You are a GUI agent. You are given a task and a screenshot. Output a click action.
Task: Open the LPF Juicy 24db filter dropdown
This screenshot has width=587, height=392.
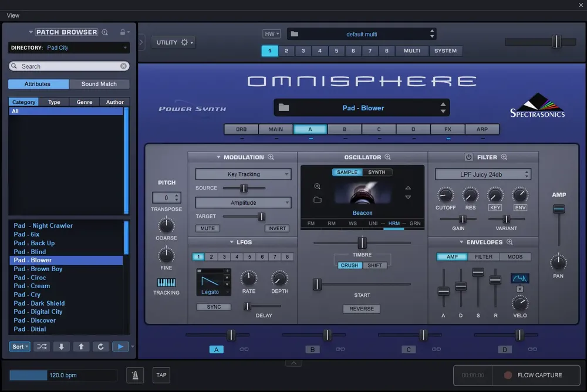coord(483,174)
